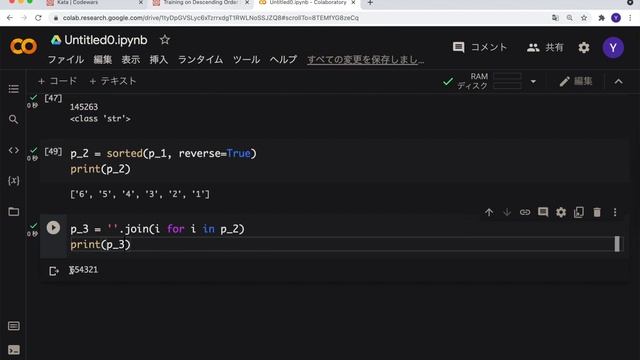Open the variables inspector {x} icon
This screenshot has width=640, height=360.
click(x=13, y=180)
